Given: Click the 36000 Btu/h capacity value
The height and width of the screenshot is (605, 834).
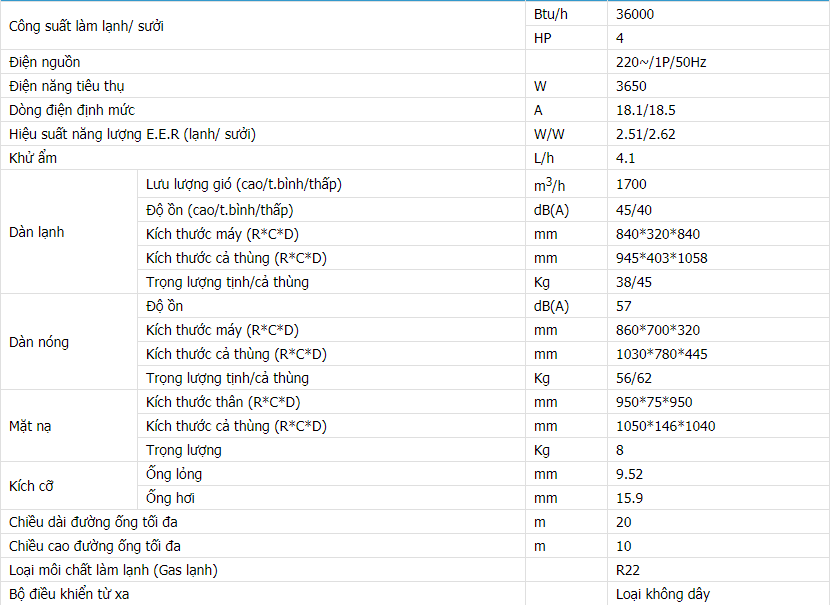Looking at the screenshot, I should click(635, 14).
